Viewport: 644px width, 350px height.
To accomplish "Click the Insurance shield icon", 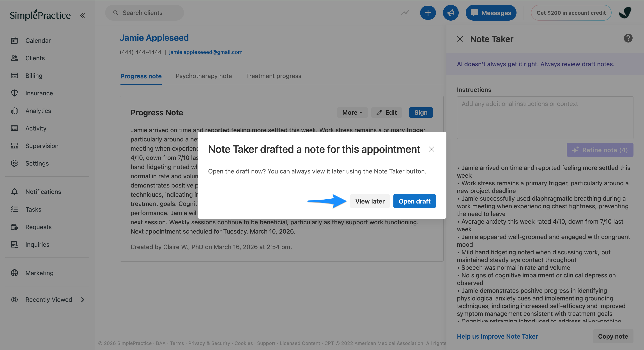I will (14, 93).
